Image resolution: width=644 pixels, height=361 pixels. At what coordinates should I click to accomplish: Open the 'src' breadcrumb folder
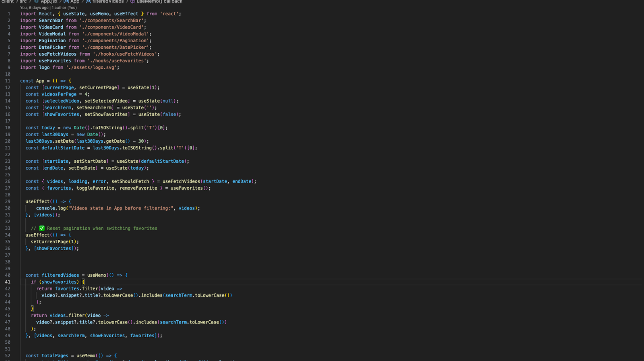click(23, 2)
